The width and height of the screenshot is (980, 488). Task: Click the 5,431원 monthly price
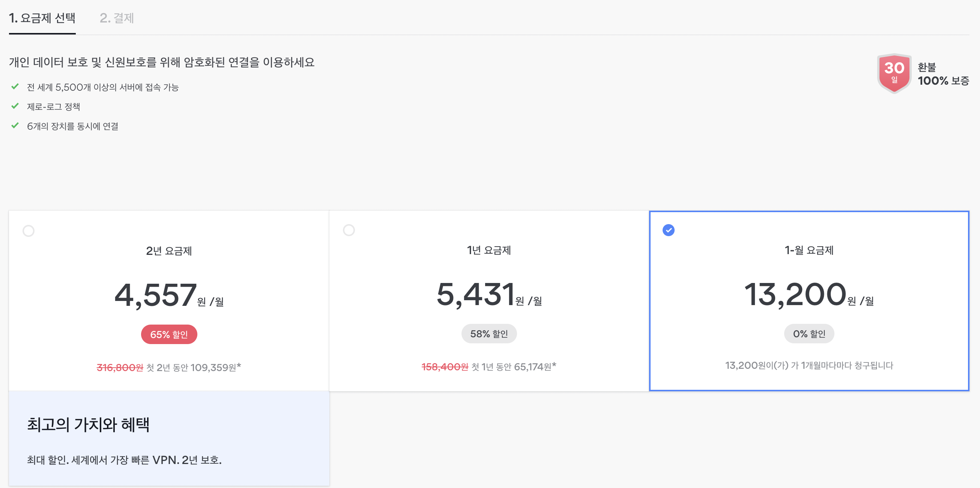pyautogui.click(x=475, y=294)
